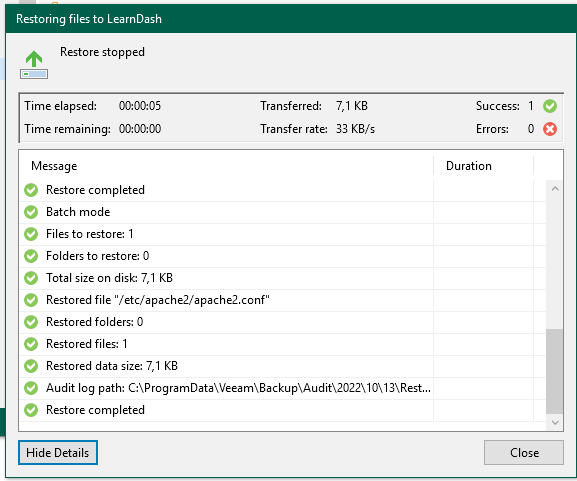Click the green Success checkmark icon
577x481 pixels.
550,106
